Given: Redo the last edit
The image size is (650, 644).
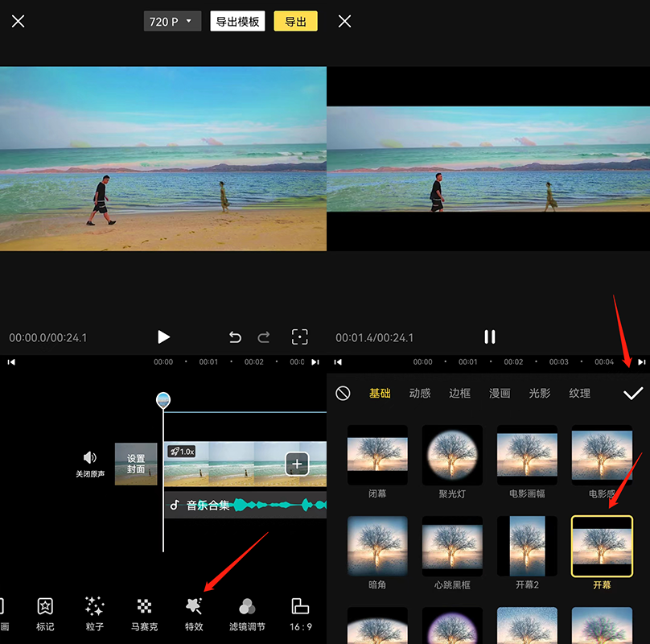Looking at the screenshot, I should click(x=264, y=337).
